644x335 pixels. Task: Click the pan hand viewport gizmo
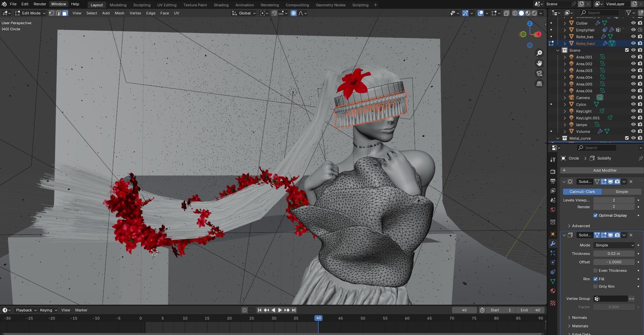(x=539, y=63)
